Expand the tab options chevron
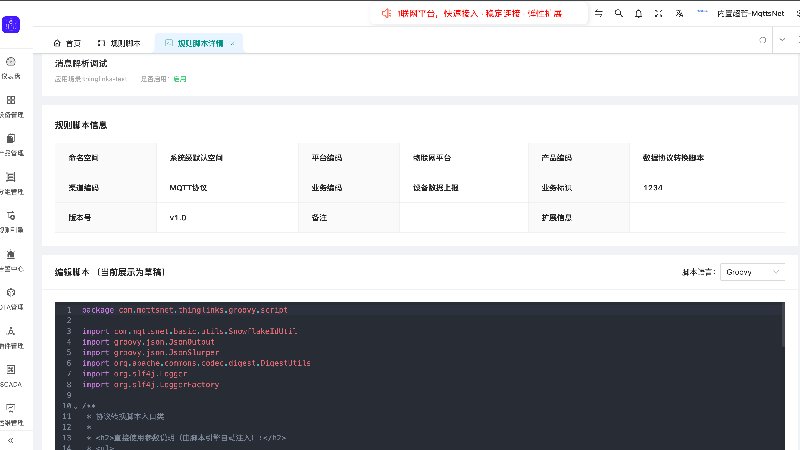Screen dimensions: 800x450 (x=782, y=40)
